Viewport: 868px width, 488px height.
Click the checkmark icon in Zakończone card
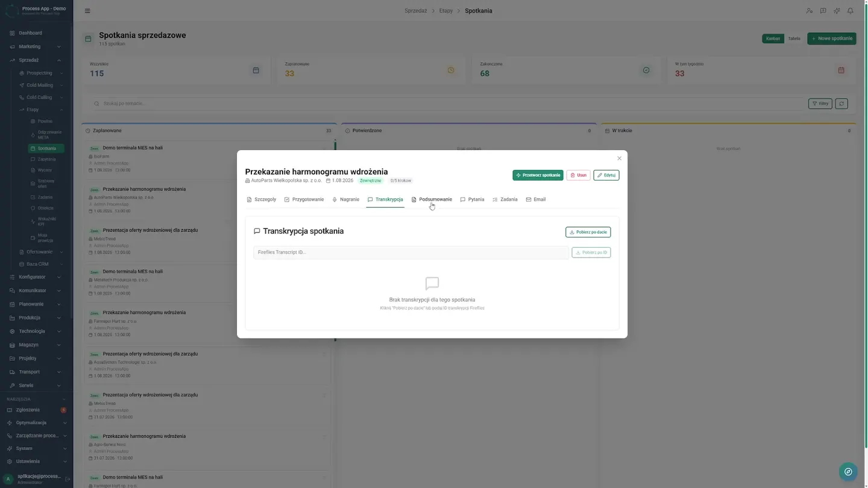[646, 70]
